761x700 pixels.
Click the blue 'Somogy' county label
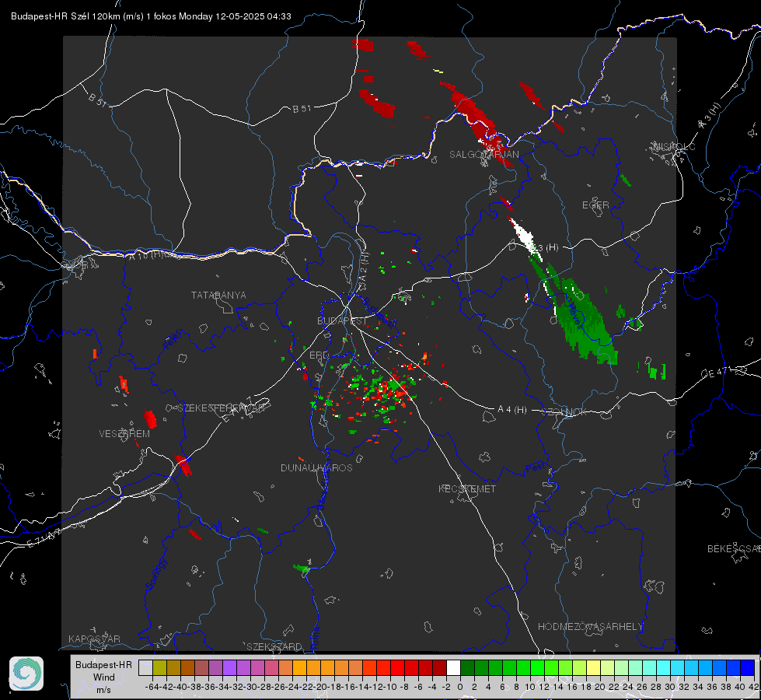155,574
